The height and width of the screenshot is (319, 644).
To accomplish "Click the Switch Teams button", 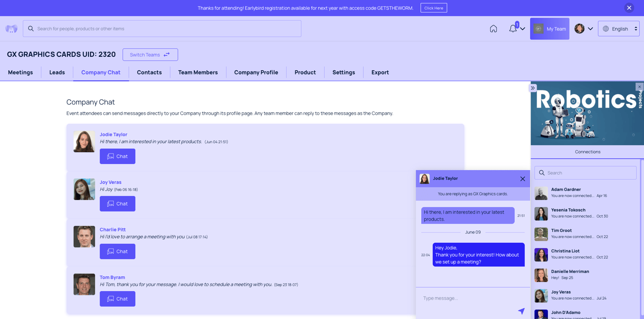I will (x=150, y=55).
